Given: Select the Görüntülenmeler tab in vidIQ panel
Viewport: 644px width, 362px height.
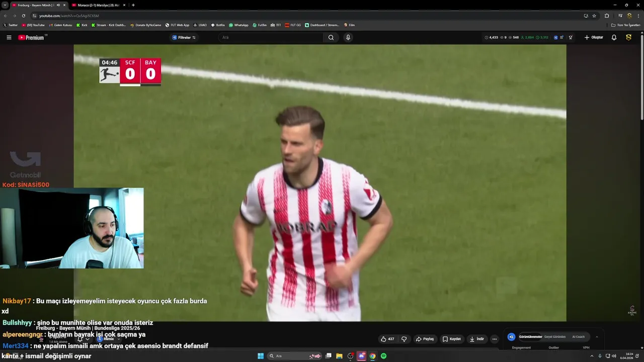Looking at the screenshot, I should [530, 337].
